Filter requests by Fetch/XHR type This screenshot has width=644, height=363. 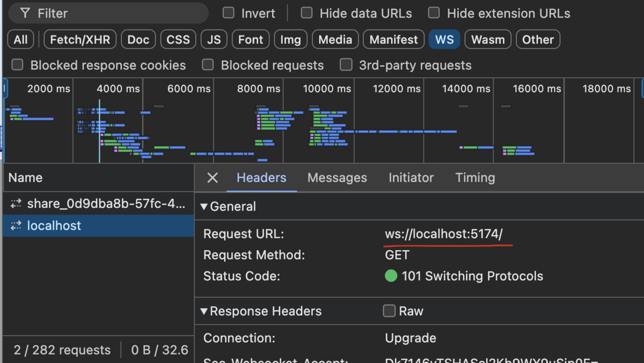[x=80, y=40]
